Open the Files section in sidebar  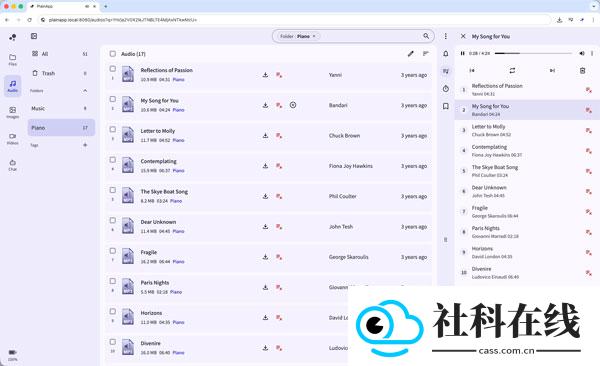[x=13, y=59]
